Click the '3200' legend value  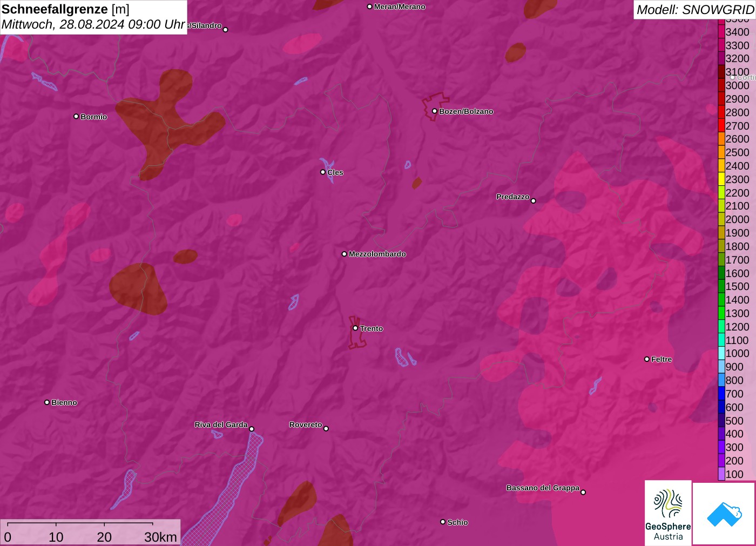click(x=738, y=58)
